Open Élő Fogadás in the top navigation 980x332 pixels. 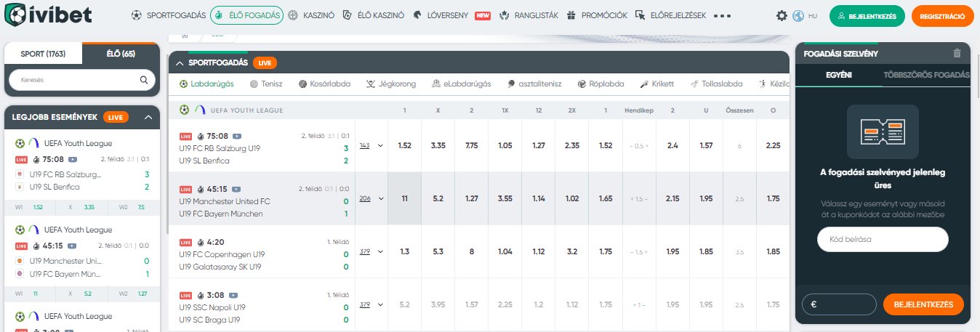point(246,15)
